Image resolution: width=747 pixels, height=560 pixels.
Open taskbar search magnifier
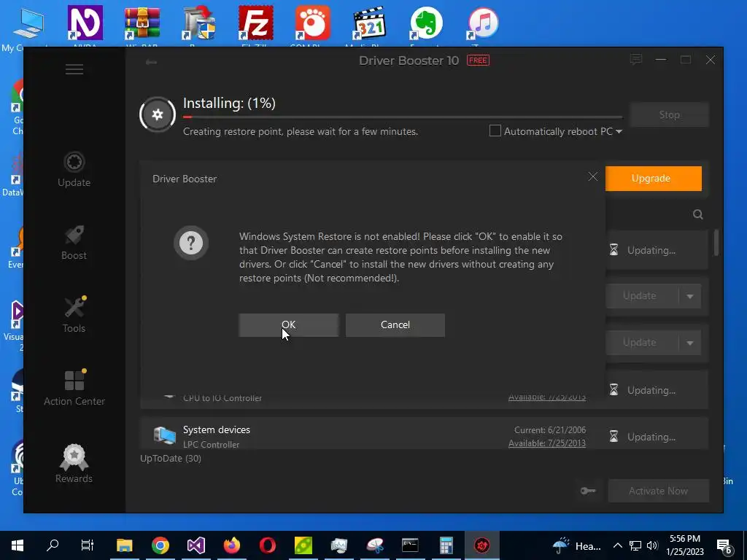click(53, 545)
